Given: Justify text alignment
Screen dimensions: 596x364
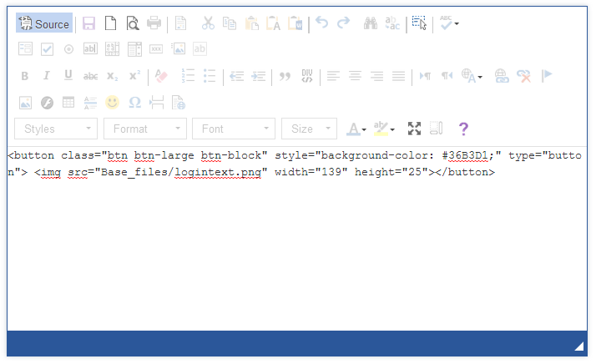Looking at the screenshot, I should 398,76.
